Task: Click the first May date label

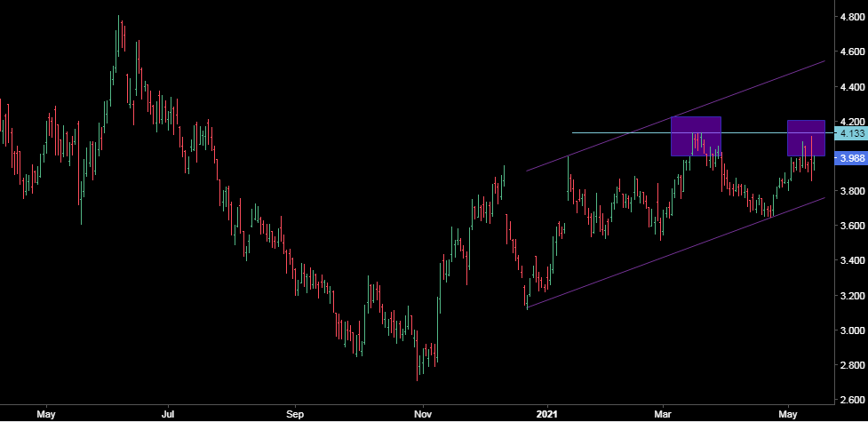Action: click(x=46, y=414)
